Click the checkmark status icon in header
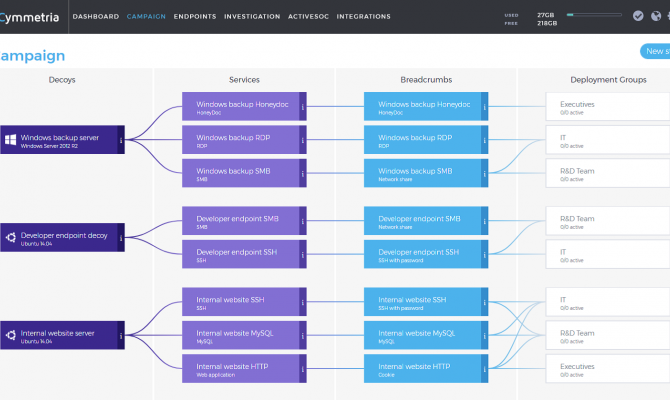The width and height of the screenshot is (670, 400). click(638, 16)
